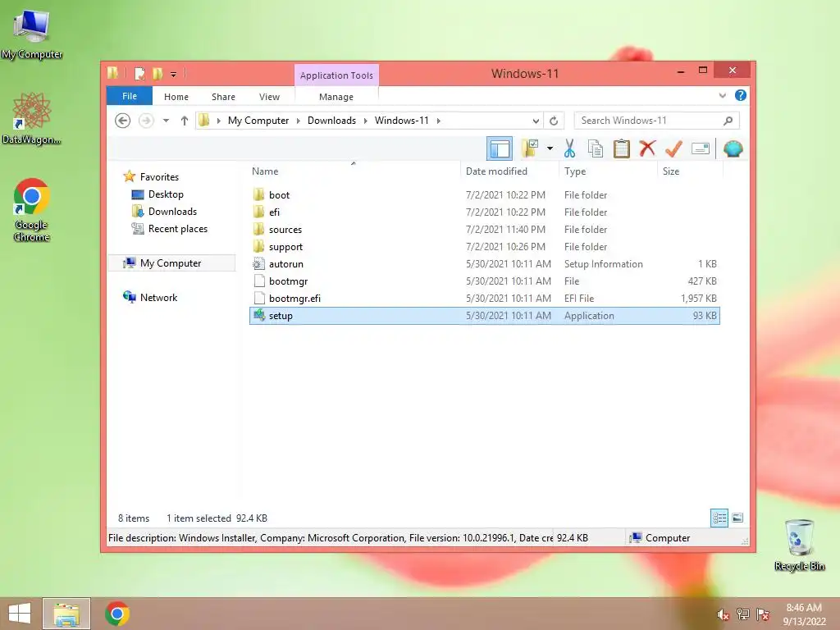Select My Computer in navigation pane
Image resolution: width=840 pixels, height=630 pixels.
pos(171,263)
